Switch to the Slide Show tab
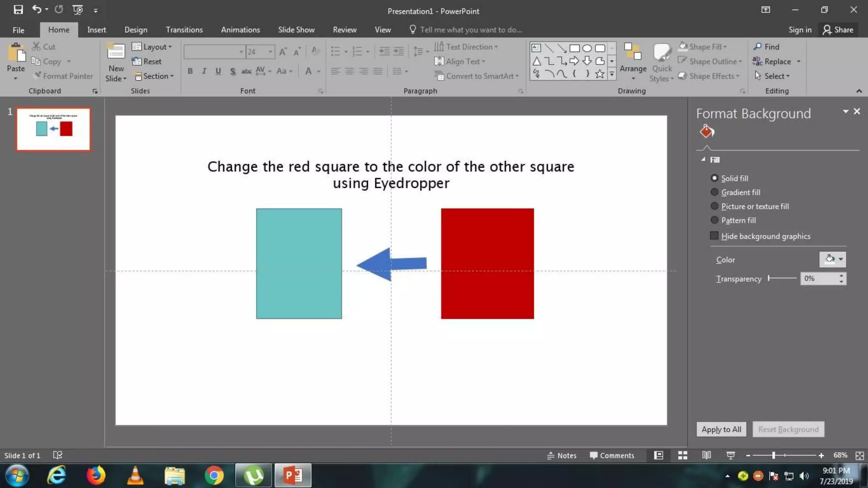Viewport: 868px width, 488px height. (x=296, y=30)
